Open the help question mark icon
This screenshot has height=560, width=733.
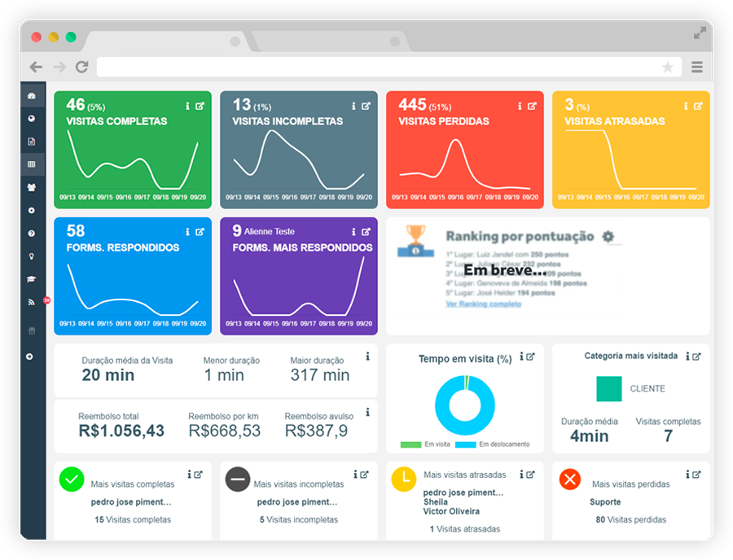(x=32, y=233)
